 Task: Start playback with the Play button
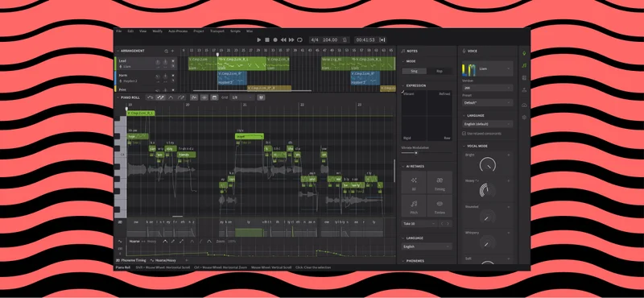point(258,40)
